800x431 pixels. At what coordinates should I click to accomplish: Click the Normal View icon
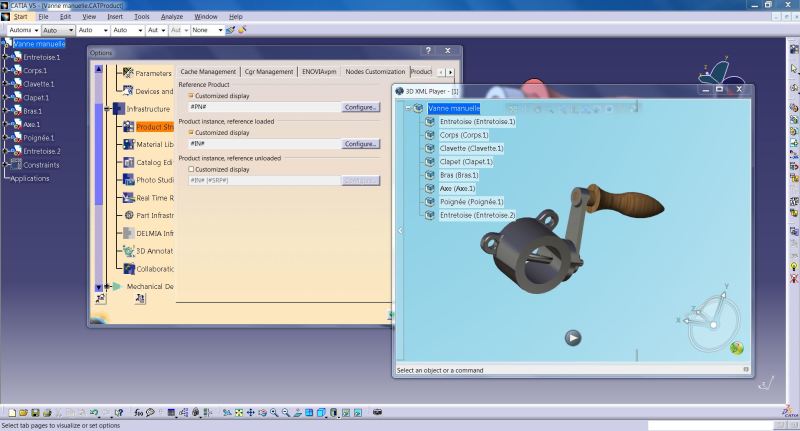click(297, 413)
